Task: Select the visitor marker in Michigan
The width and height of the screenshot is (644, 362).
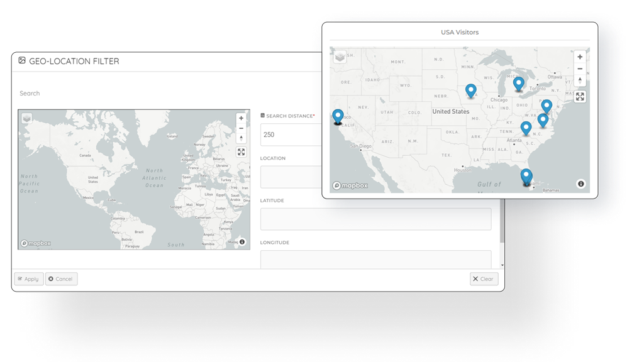Action: (x=518, y=83)
